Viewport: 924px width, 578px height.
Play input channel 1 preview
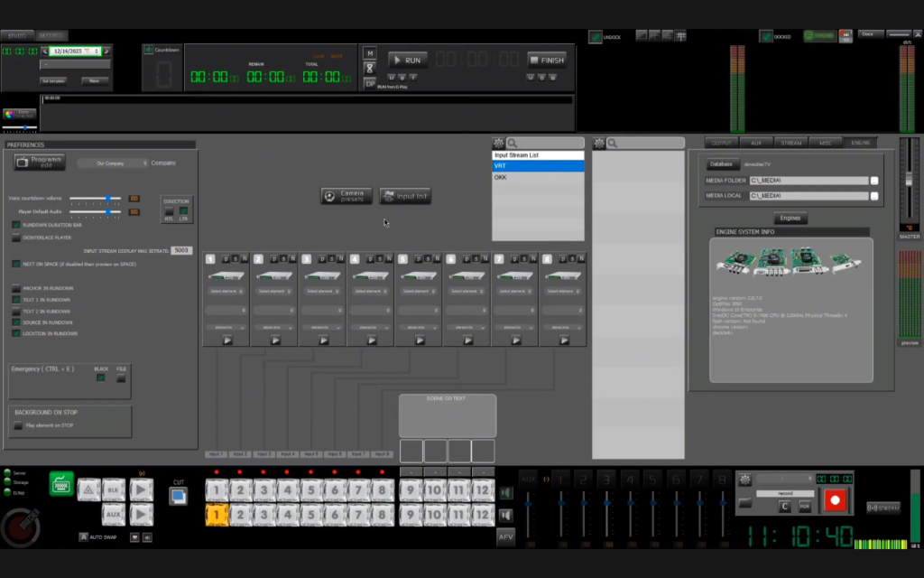point(226,340)
